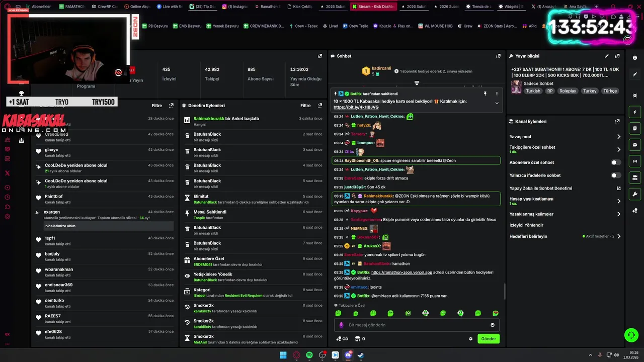Toggle Abonelere özel sohbet switch

pos(616,162)
